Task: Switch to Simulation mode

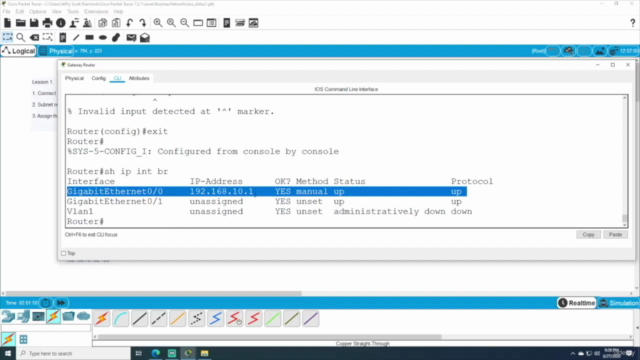Action: [x=619, y=303]
